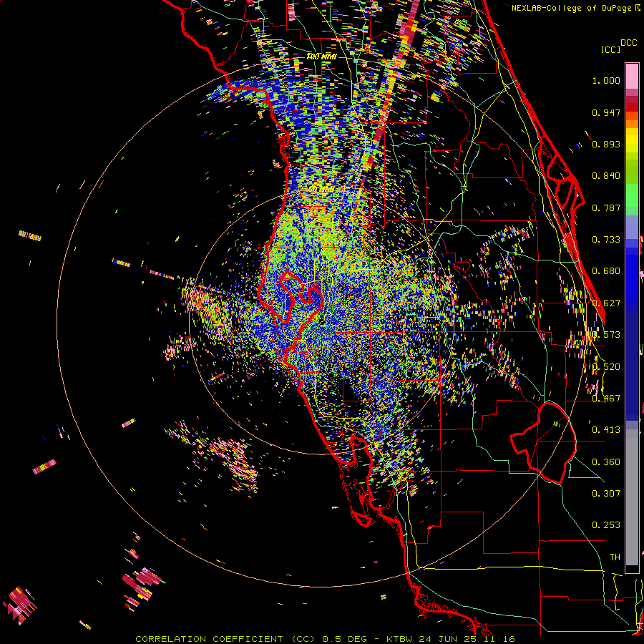Viewport: 644px width, 644px height.
Task: Select the 0.733 legend value
Action: point(606,240)
